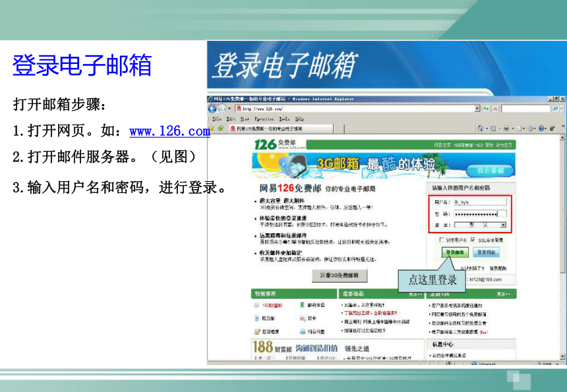Open the View menu

point(245,119)
